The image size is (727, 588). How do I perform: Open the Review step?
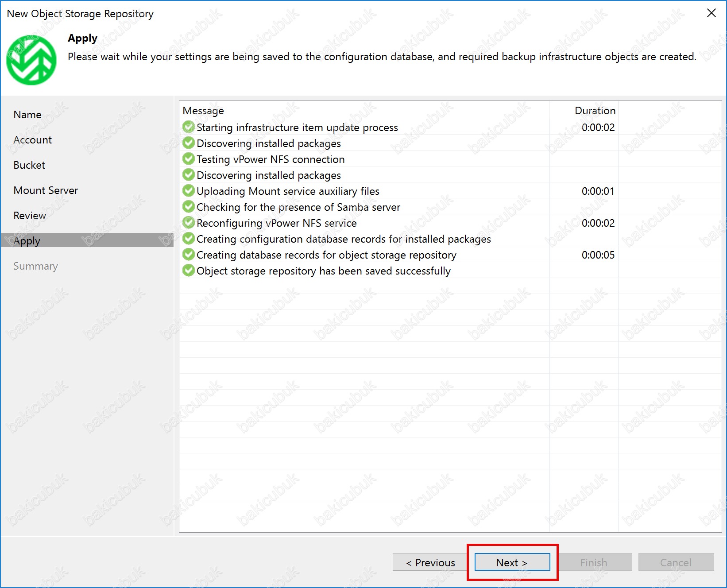[30, 216]
